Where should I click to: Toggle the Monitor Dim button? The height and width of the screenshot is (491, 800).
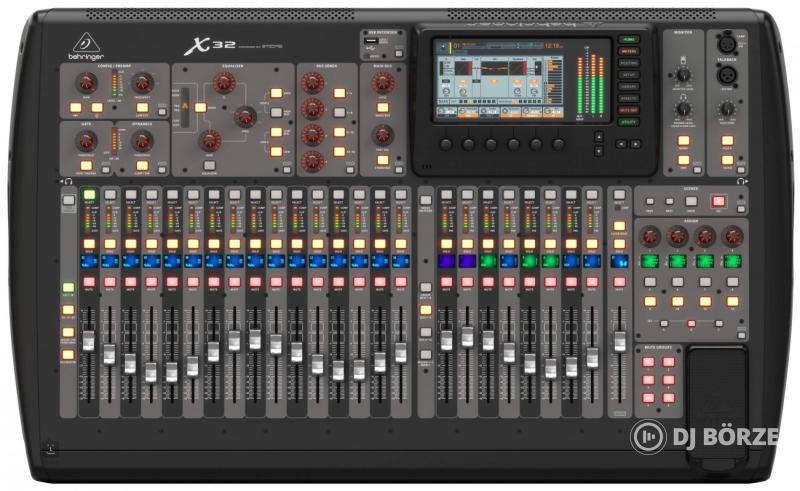683,160
